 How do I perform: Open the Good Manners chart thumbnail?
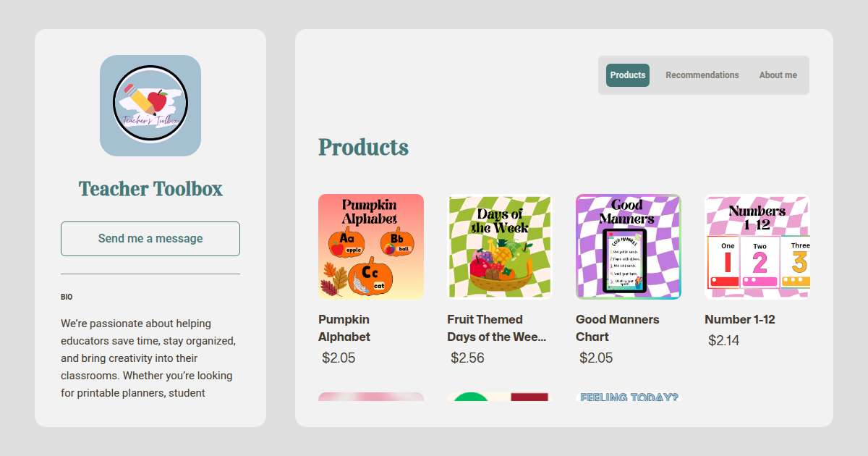629,247
